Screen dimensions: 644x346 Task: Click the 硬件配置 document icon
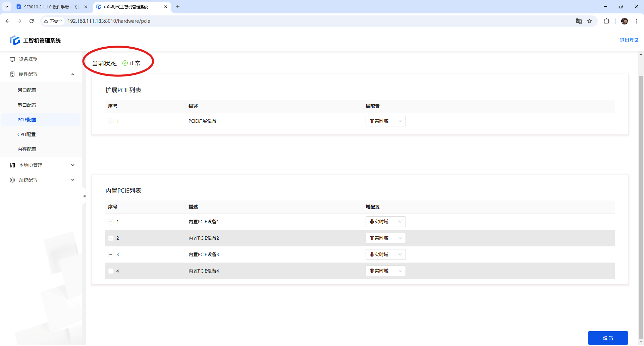(x=12, y=74)
